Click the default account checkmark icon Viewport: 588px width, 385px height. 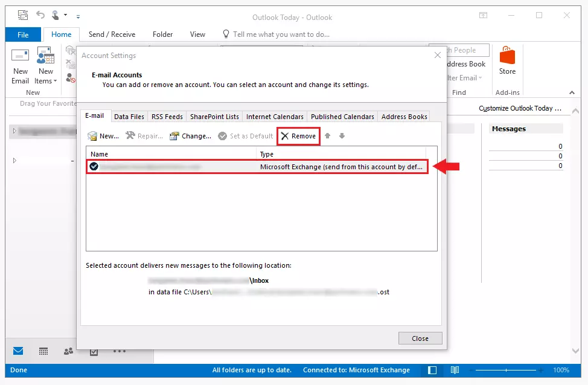tap(94, 166)
